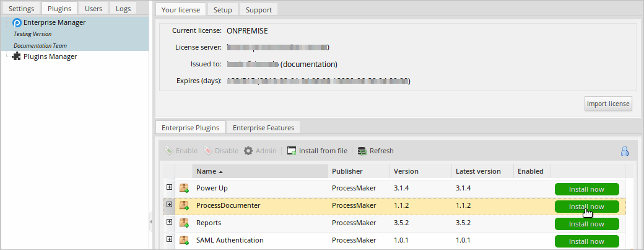Click the ProcessDocumenter package icon
Viewport: 644px width, 250px height.
point(184,205)
